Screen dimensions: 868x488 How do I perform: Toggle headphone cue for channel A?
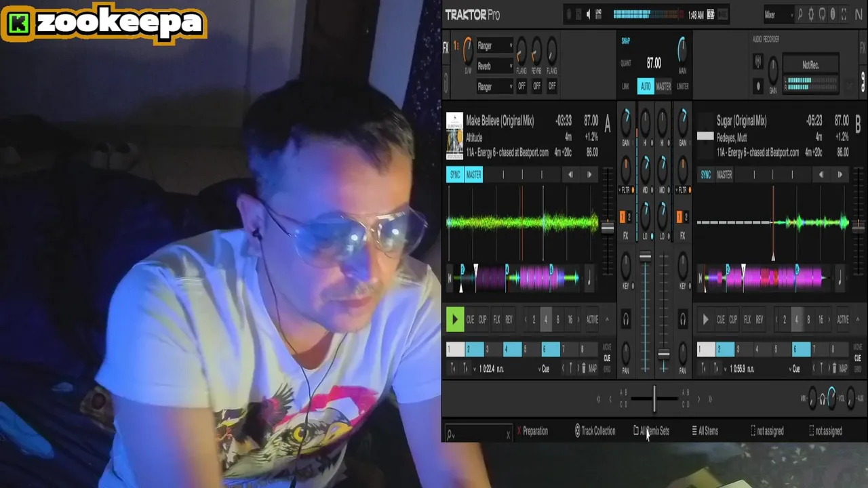tap(626, 319)
